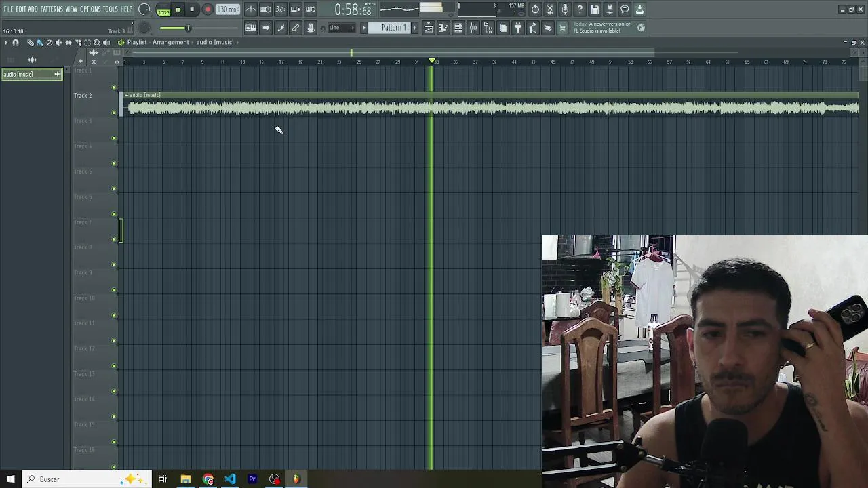Open the HELP menu
The width and height of the screenshot is (868, 488).
tap(127, 9)
